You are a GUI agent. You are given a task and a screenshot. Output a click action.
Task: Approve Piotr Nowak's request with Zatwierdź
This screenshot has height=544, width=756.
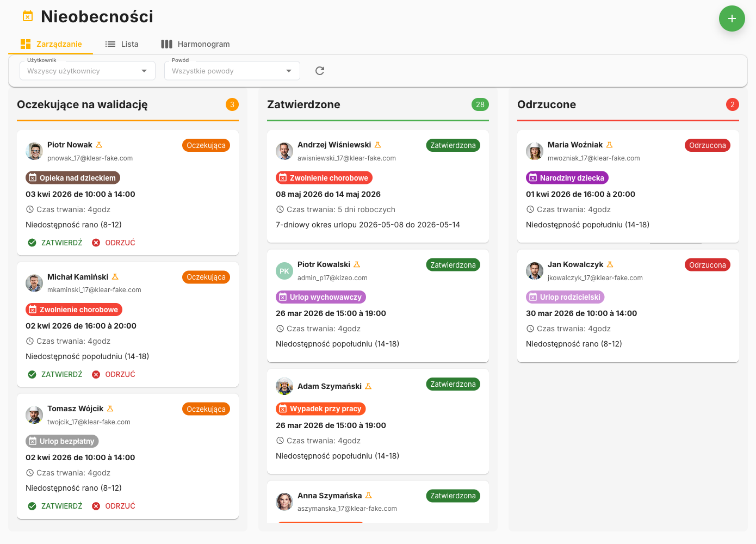[x=55, y=243]
